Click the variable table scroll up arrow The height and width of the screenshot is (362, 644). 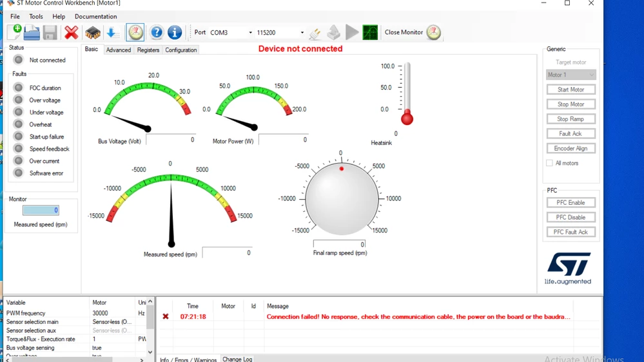(x=150, y=301)
